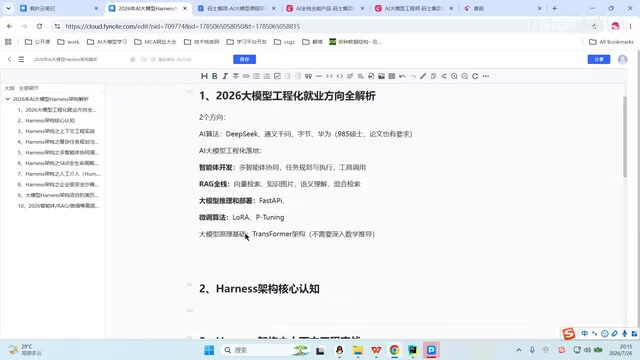Apply strikethrough formatting
This screenshot has width=640, height=360.
(x=236, y=76)
